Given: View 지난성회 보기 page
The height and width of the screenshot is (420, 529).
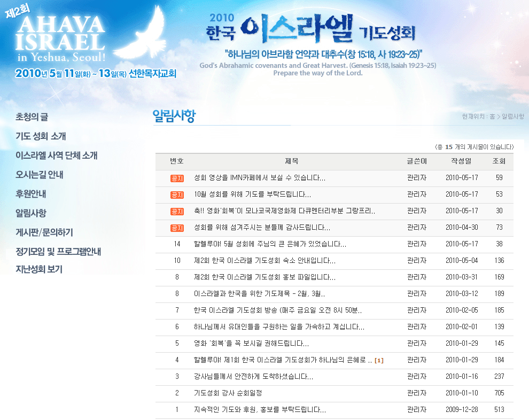Looking at the screenshot, I should [39, 269].
